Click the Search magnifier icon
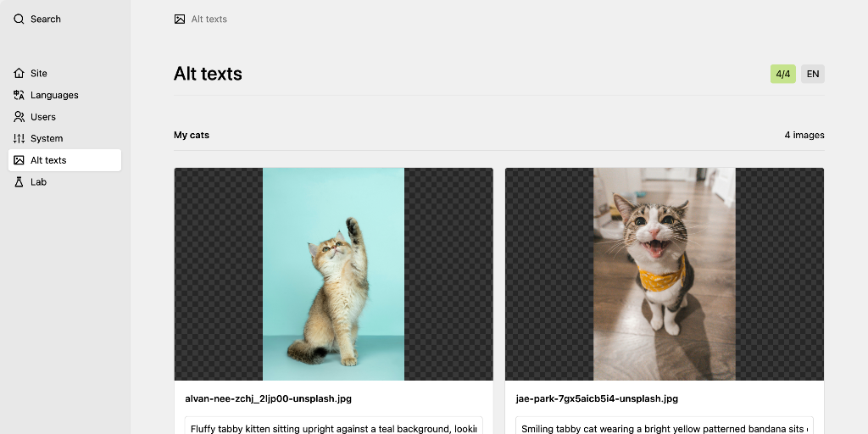The width and height of the screenshot is (868, 434). pos(19,19)
